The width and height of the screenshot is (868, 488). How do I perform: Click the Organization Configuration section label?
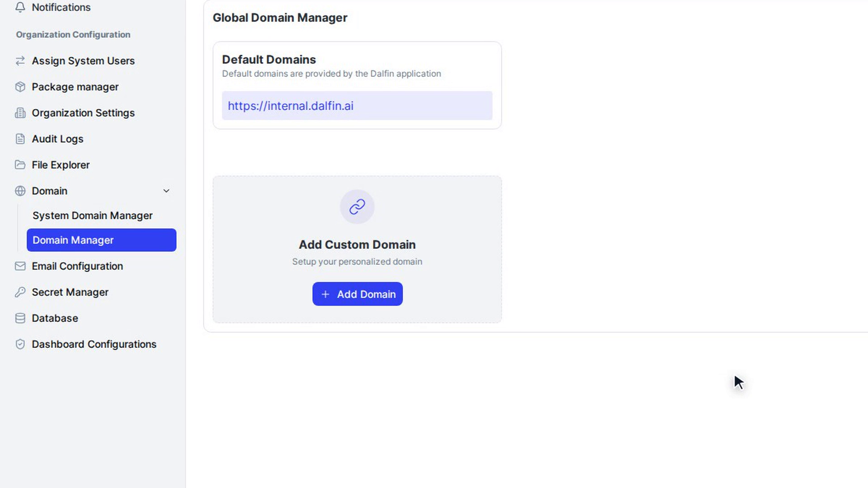pos(73,35)
